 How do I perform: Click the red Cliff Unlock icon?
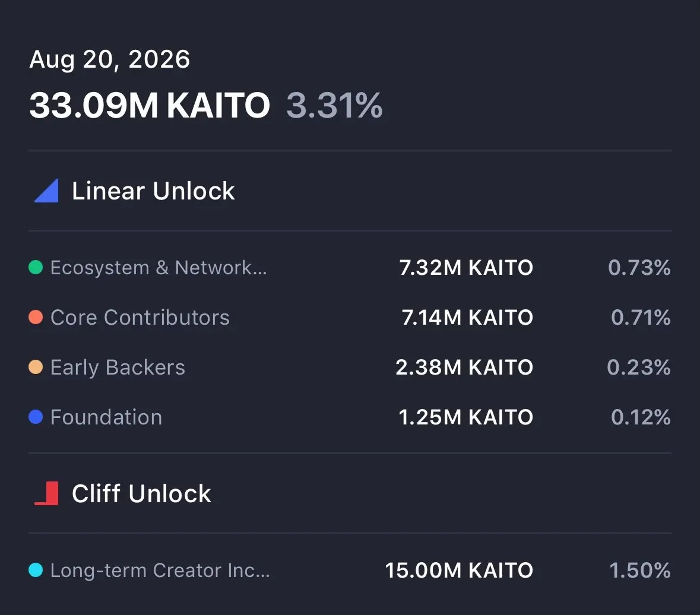pos(47,493)
